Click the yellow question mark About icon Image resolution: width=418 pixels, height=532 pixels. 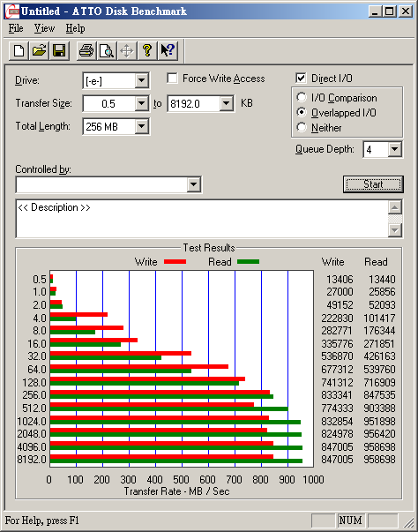(147, 51)
